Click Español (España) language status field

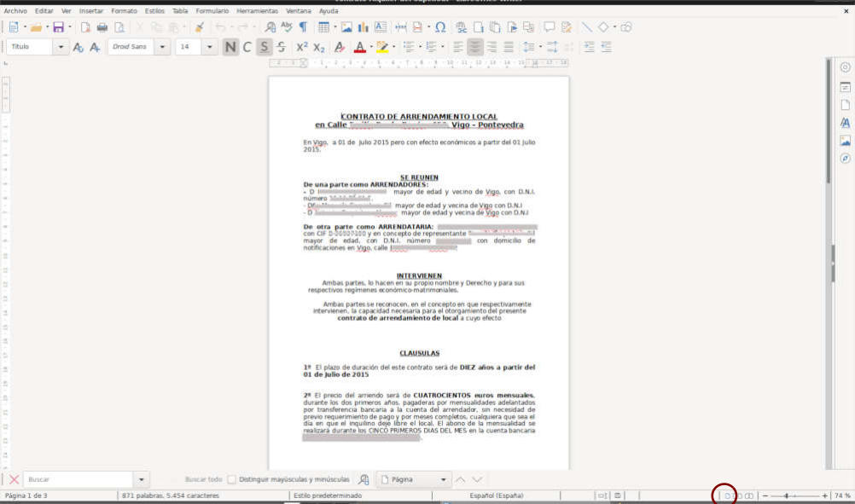pos(497,495)
